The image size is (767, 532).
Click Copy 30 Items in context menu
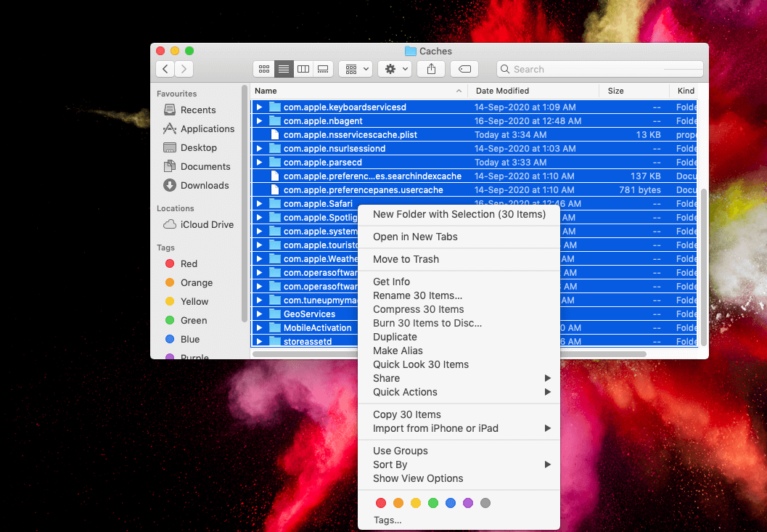pos(406,414)
